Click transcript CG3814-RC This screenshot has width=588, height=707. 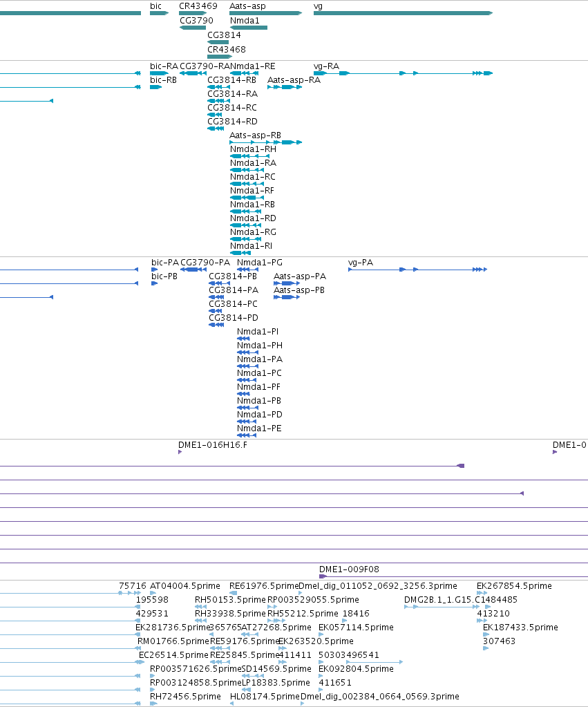click(214, 115)
